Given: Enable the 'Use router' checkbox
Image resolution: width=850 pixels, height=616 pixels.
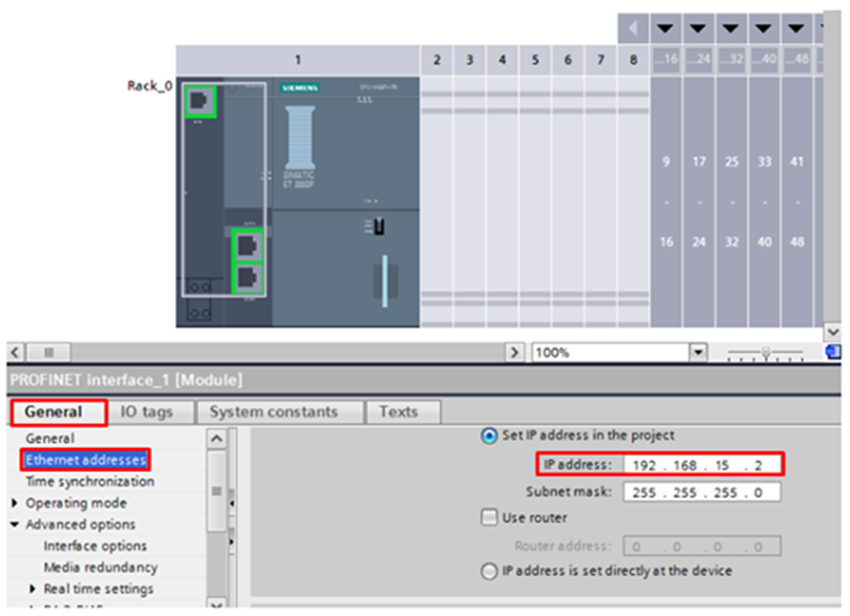Looking at the screenshot, I should coord(488,517).
